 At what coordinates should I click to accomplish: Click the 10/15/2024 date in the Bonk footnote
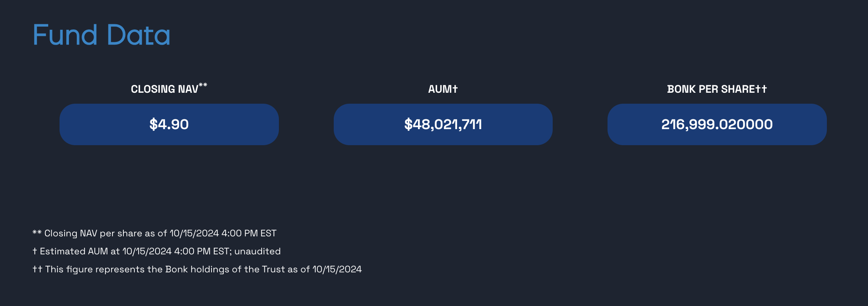(337, 270)
